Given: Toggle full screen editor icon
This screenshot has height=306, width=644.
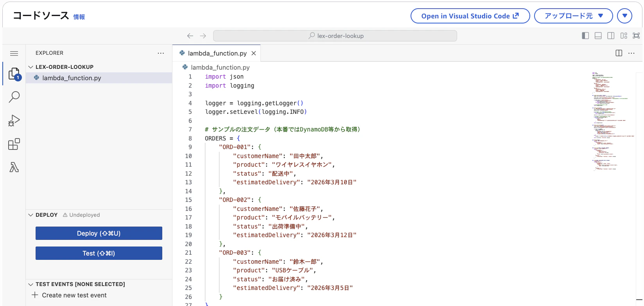Looking at the screenshot, I should tap(637, 36).
